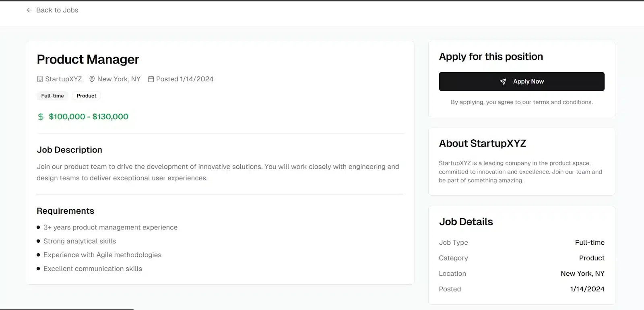Click 'Strong analytical skills' requirement
Screen dimensions: 644x310
80,241
